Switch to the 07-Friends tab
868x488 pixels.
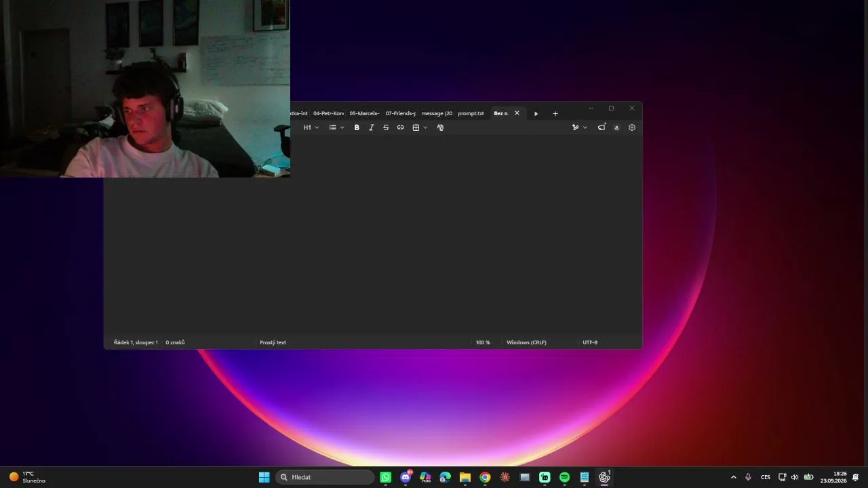pos(401,113)
